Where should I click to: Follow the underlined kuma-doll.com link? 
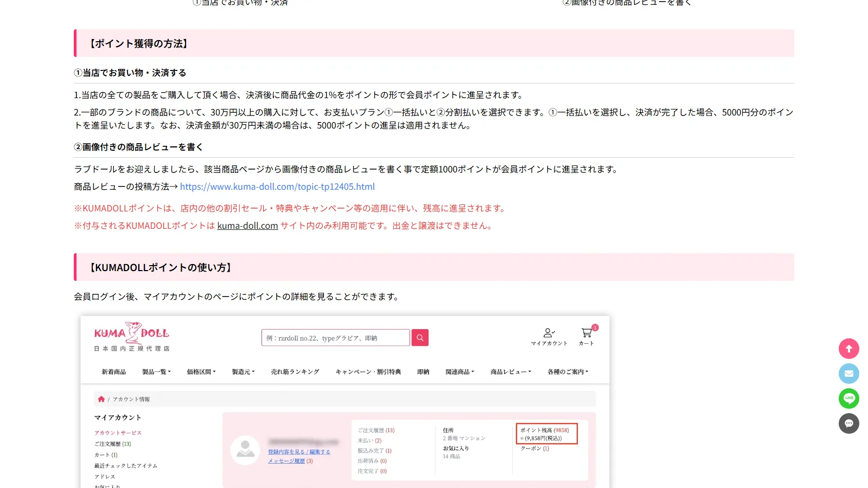[x=247, y=226]
